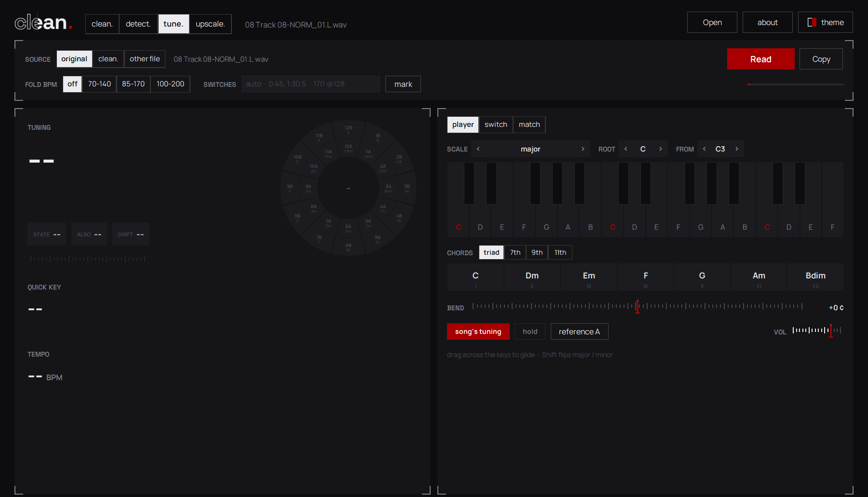Open the about dialog
This screenshot has height=497, width=868.
(x=767, y=22)
